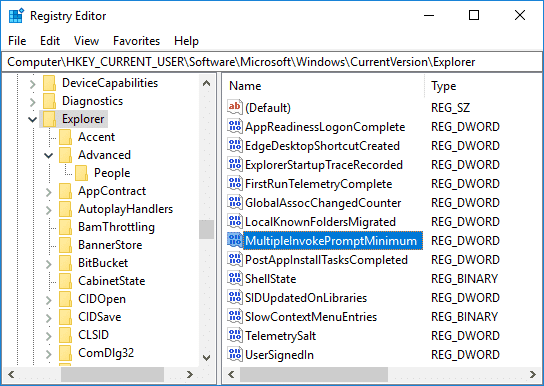The height and width of the screenshot is (386, 544).
Task: Click the BitBucket folder icon
Action: pyautogui.click(x=65, y=263)
